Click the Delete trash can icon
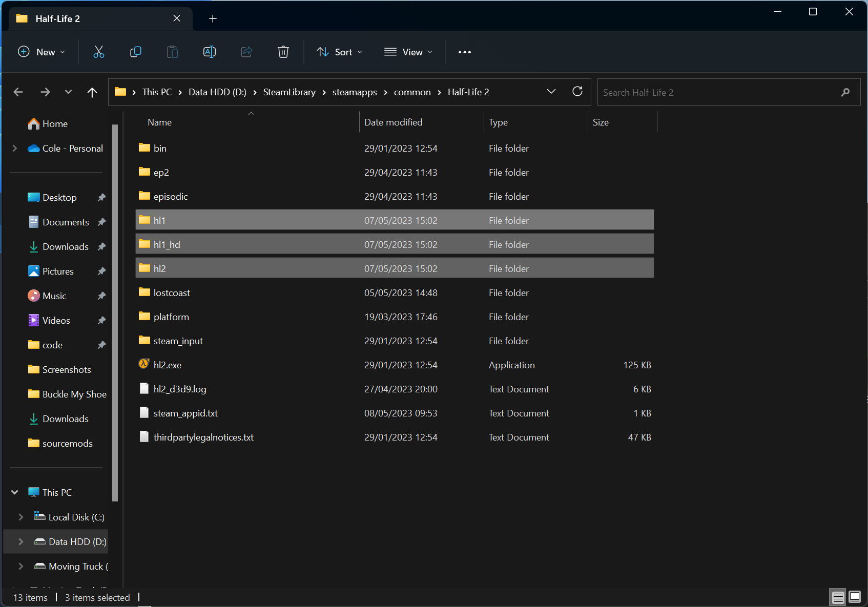 coord(283,52)
